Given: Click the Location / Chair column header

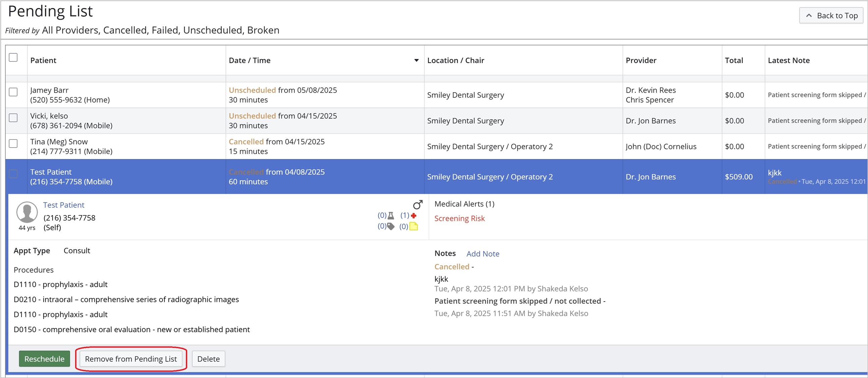Looking at the screenshot, I should tap(455, 61).
